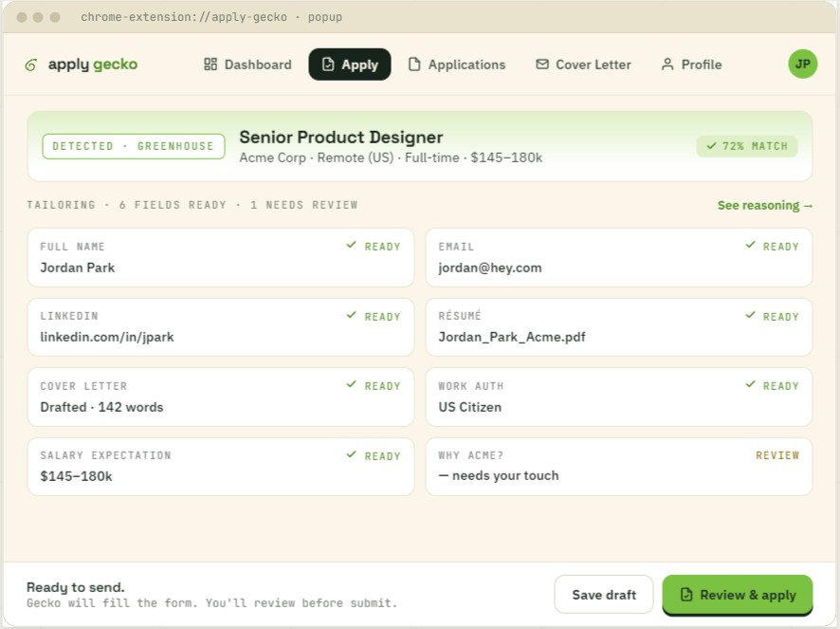
Task: Click the READY label on Email card
Action: coord(781,247)
